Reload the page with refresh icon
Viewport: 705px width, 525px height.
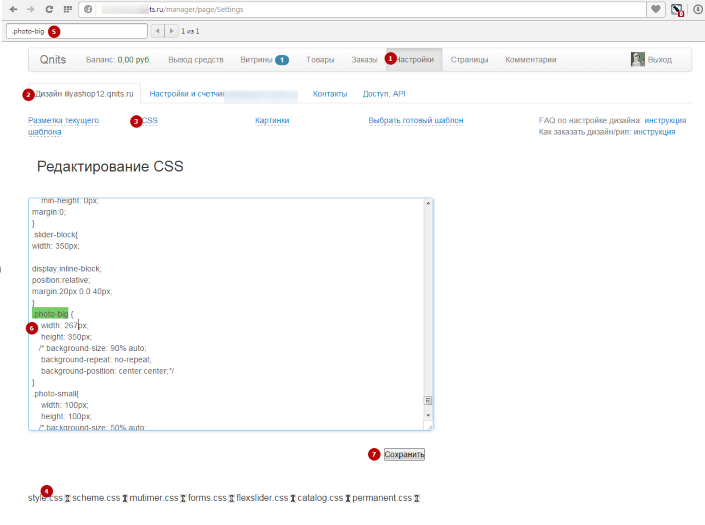click(49, 9)
